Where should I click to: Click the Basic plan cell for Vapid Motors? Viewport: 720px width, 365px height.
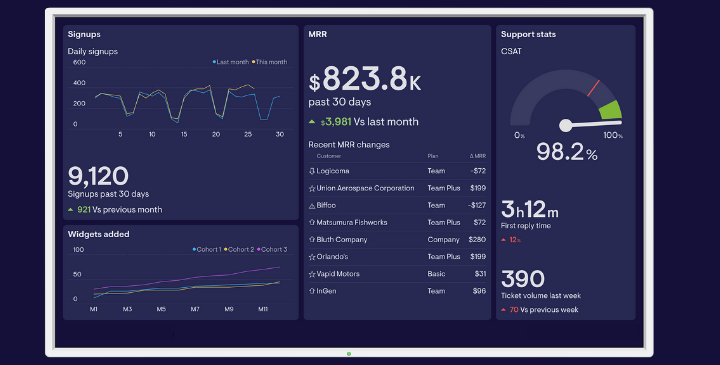[x=436, y=274]
